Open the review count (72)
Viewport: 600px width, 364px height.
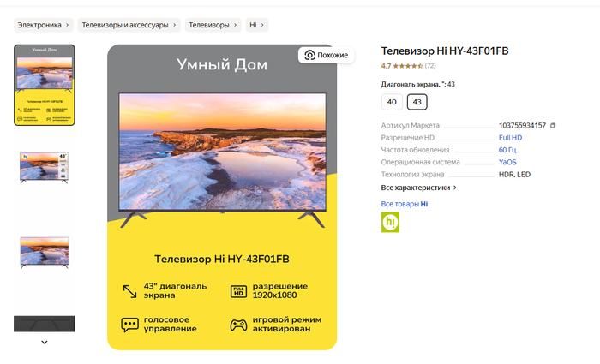click(x=430, y=66)
